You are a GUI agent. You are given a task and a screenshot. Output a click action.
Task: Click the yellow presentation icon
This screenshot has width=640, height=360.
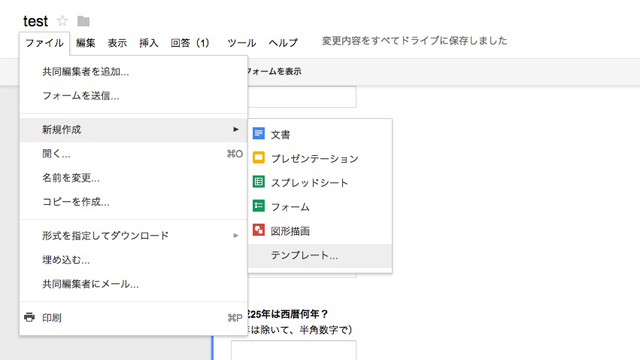(x=258, y=158)
